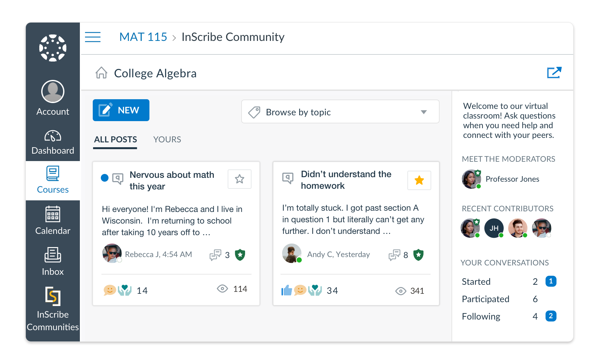
Task: Click the Account profile icon
Action: [52, 91]
